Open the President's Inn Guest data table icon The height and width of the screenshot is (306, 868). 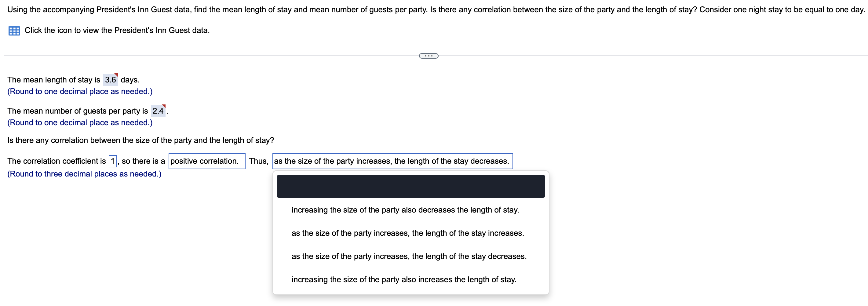pyautogui.click(x=14, y=31)
